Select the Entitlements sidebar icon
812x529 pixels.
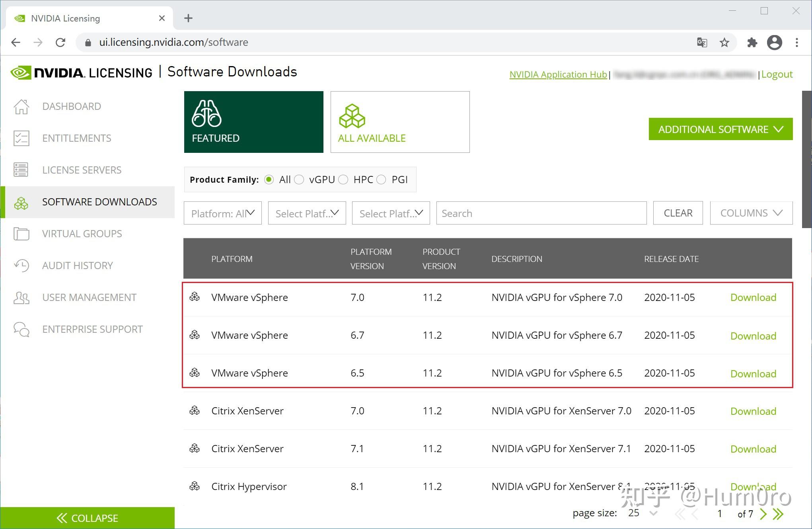click(22, 138)
